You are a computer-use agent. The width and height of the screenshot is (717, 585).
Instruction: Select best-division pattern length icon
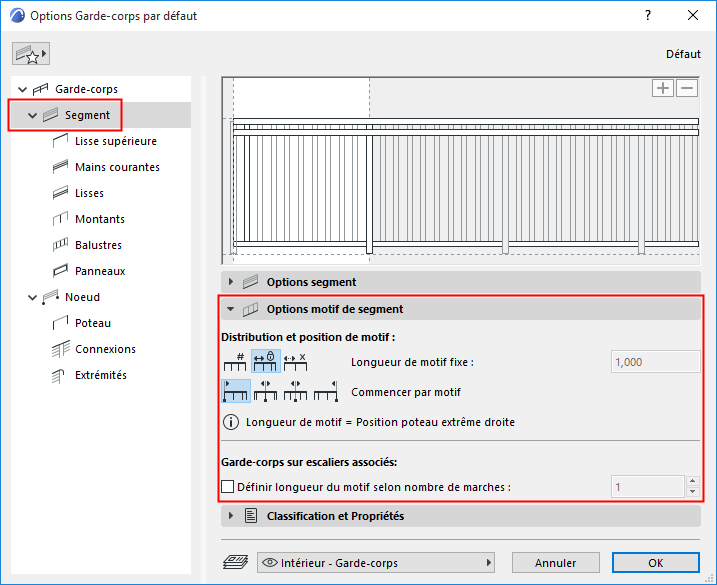295,362
